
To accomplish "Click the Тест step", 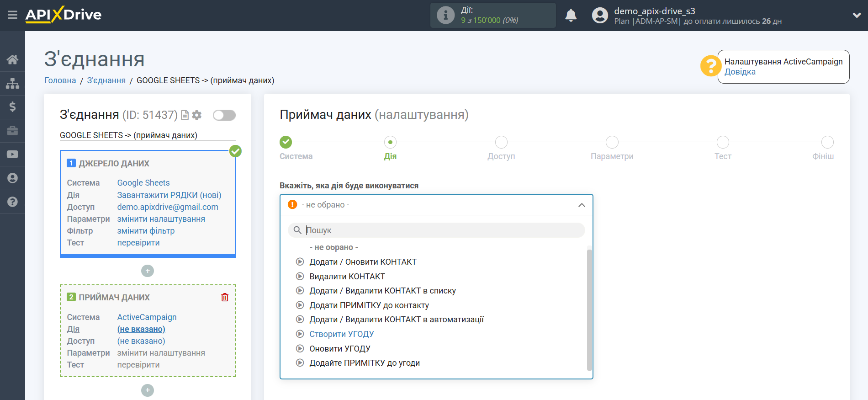I will 723,142.
